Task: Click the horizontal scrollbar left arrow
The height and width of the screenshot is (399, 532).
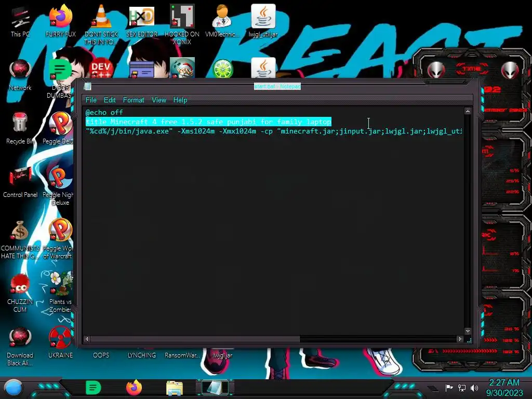Action: point(87,339)
